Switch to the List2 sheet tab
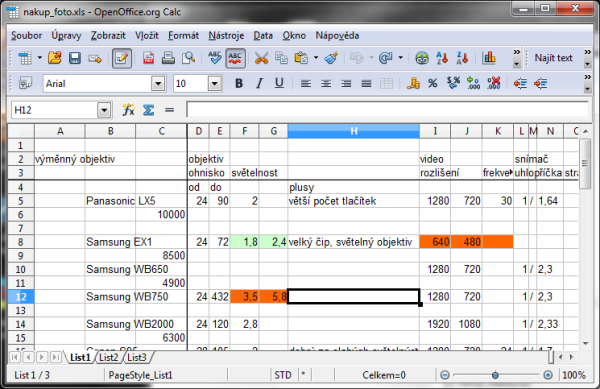The height and width of the screenshot is (389, 600). [x=108, y=357]
